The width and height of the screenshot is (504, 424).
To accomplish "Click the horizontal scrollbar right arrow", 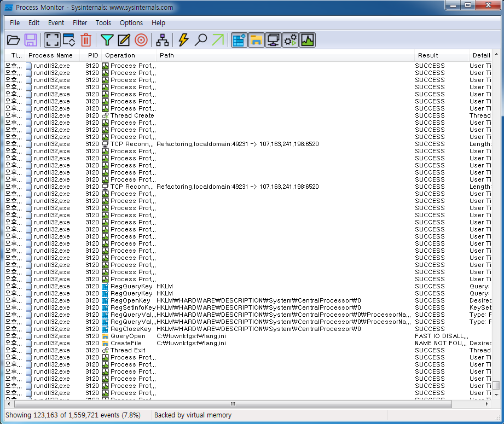I will 487,404.
